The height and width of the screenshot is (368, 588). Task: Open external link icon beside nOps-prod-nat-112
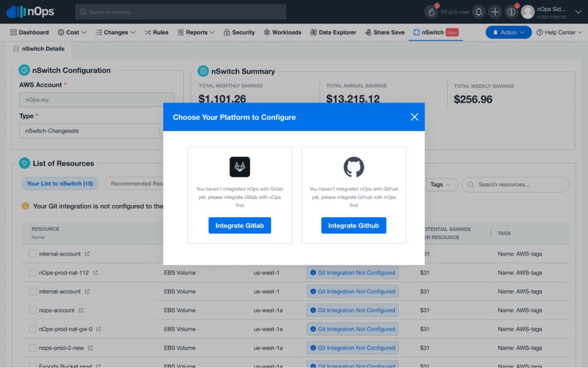pos(95,273)
